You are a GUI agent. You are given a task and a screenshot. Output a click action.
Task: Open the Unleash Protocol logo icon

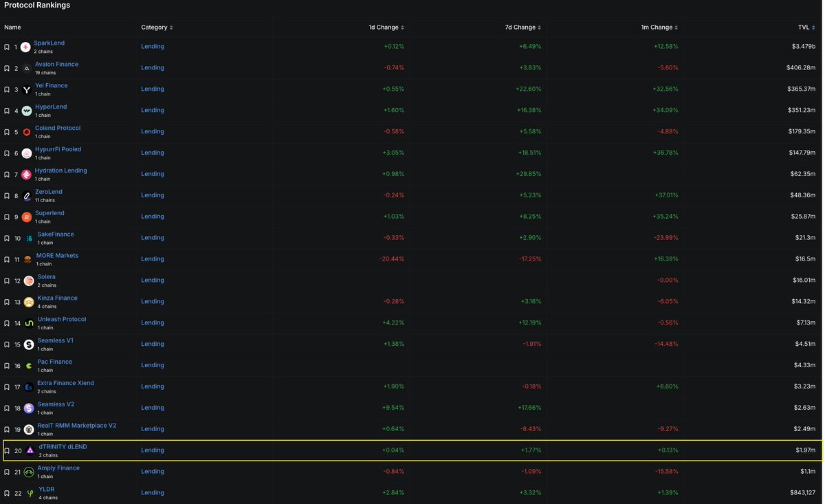click(29, 323)
